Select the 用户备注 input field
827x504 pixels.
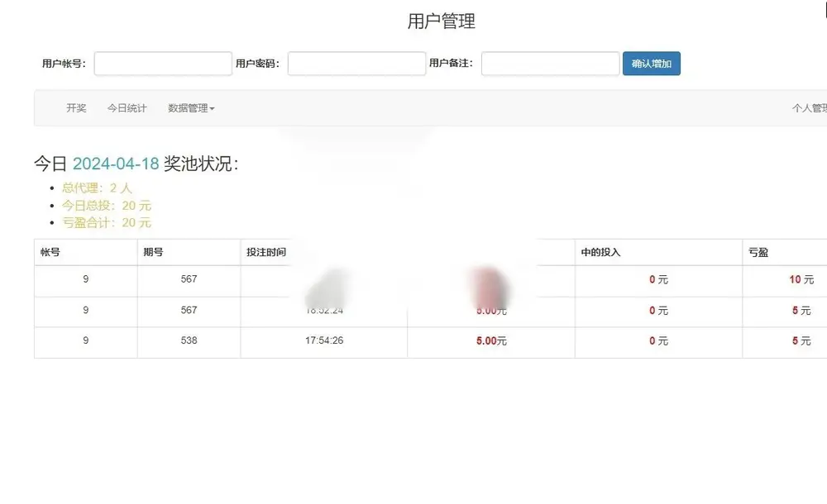coord(550,64)
